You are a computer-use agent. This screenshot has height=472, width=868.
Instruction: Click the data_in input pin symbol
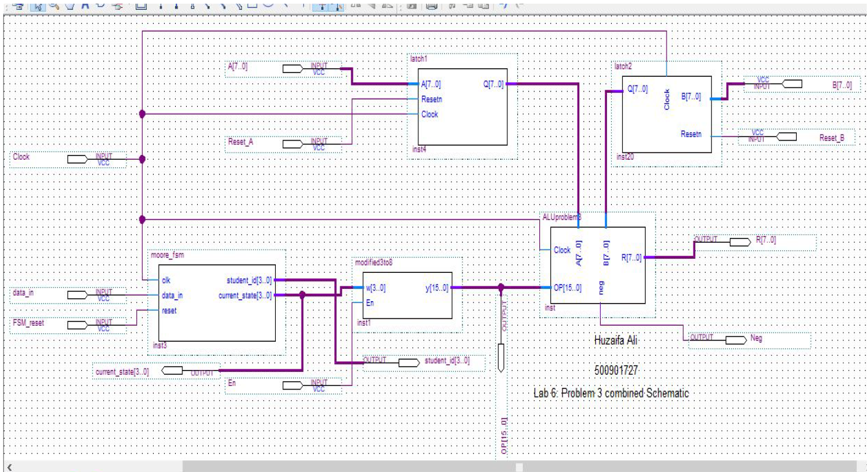77,295
